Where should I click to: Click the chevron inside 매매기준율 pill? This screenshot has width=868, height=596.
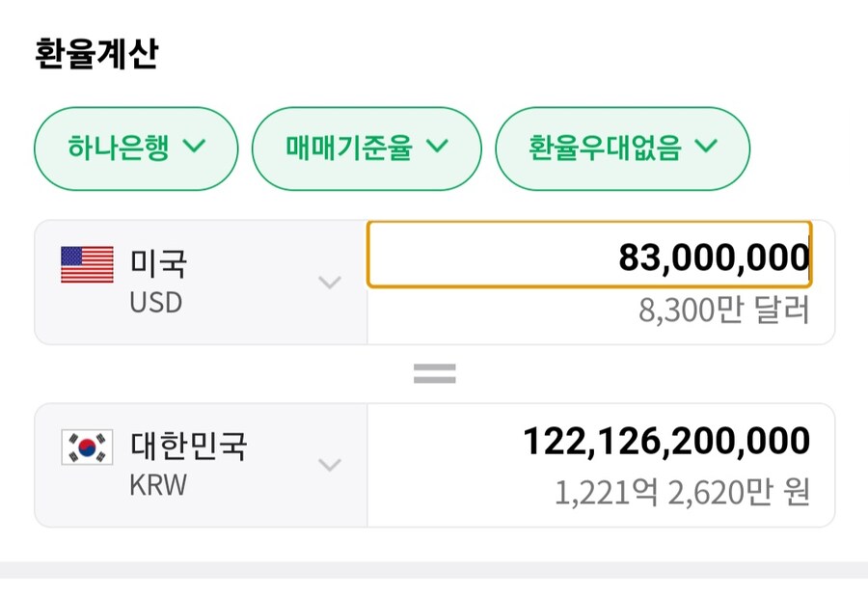point(437,148)
